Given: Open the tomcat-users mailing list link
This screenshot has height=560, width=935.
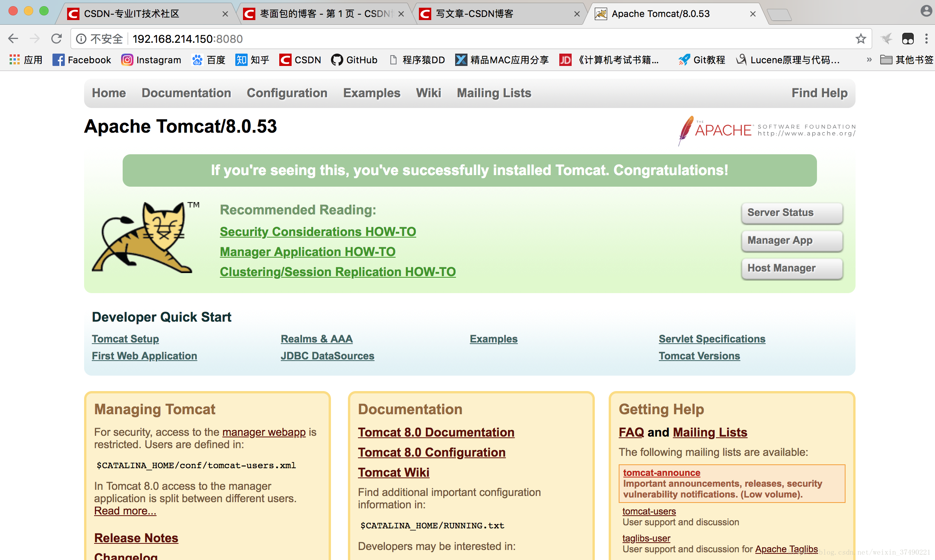Looking at the screenshot, I should click(649, 511).
